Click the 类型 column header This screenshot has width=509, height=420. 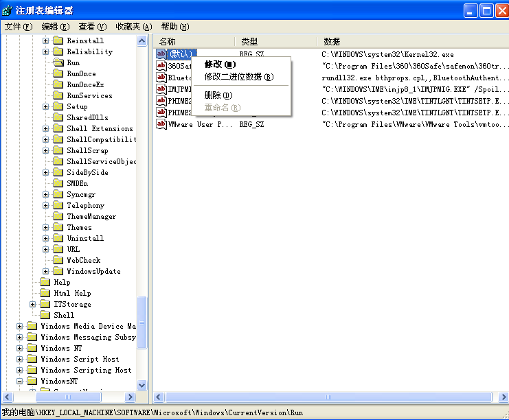pyautogui.click(x=276, y=41)
